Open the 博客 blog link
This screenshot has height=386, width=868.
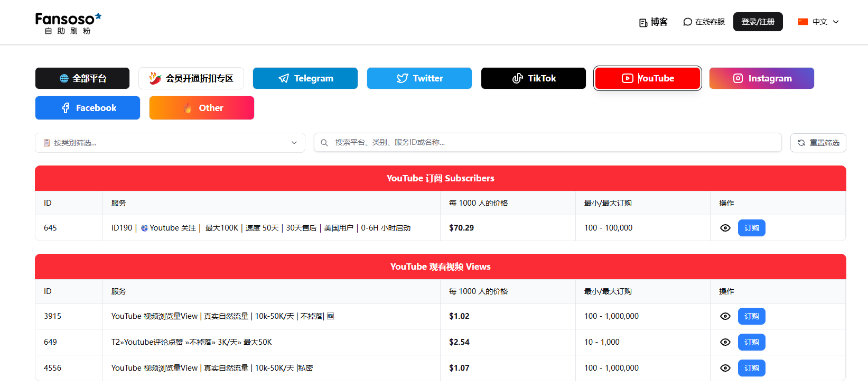pos(654,22)
